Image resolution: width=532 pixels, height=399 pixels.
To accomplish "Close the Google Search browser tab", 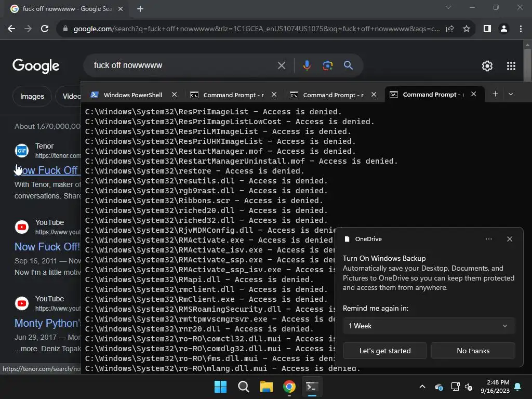I will 121,9.
